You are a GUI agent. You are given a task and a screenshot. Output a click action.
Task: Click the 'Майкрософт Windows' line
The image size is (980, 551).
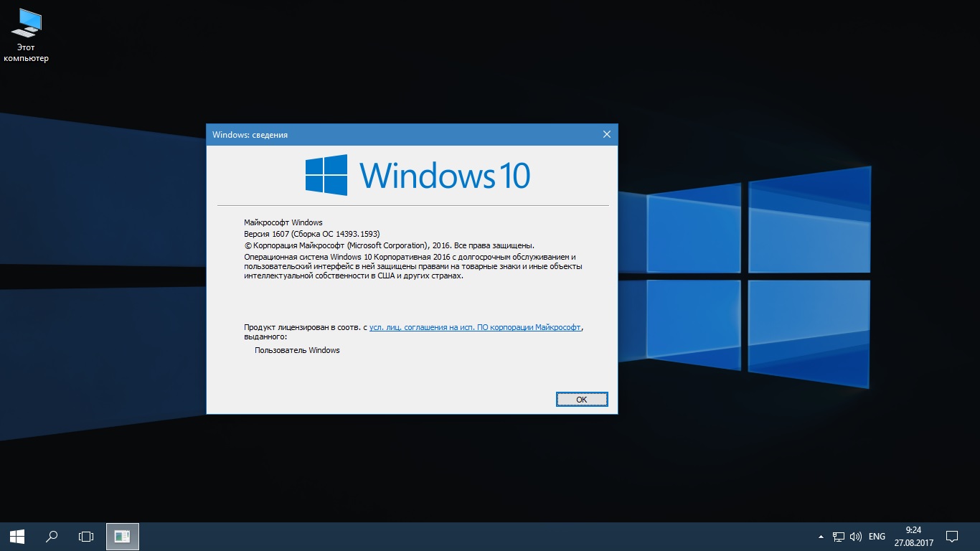pyautogui.click(x=283, y=222)
